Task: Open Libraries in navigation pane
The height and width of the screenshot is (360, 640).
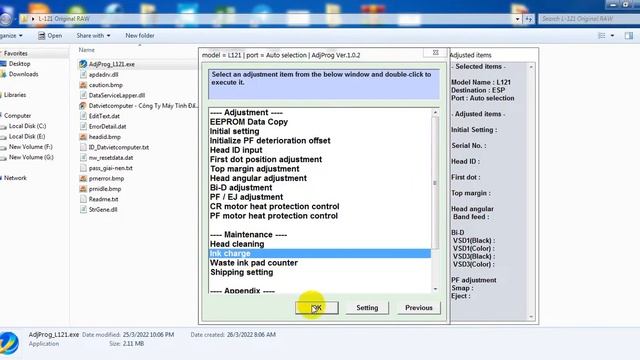Action: tap(15, 95)
